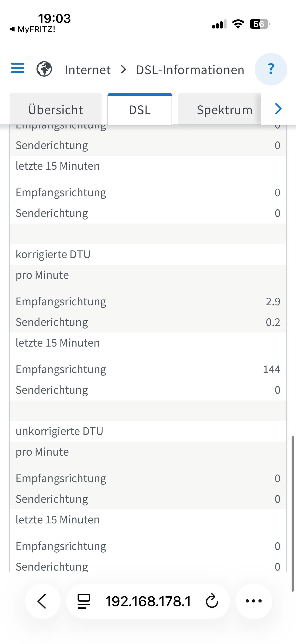Open the Spektrum tab

pos(224,110)
